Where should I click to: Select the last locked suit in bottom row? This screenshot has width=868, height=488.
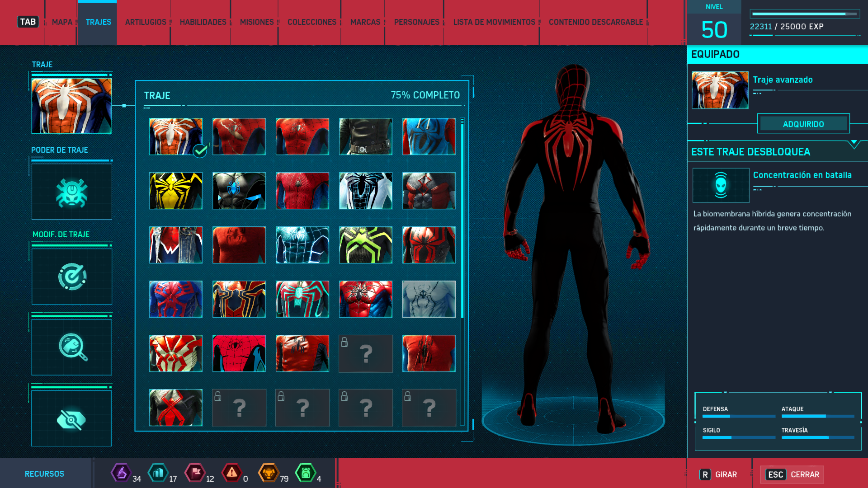(x=429, y=408)
